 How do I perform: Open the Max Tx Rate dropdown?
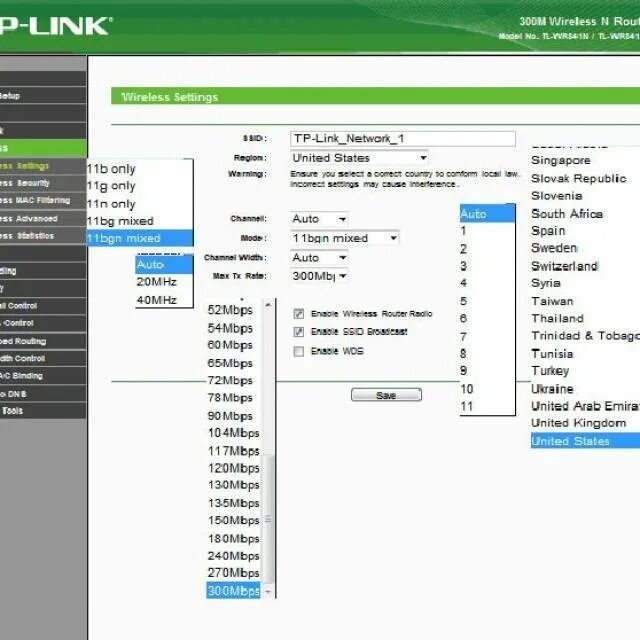click(319, 276)
